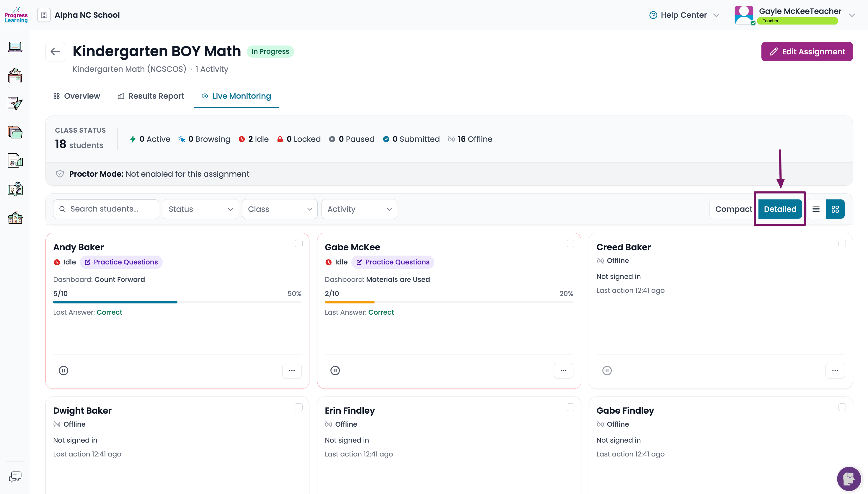This screenshot has width=868, height=494.
Task: Switch to list view layout
Action: coord(816,209)
